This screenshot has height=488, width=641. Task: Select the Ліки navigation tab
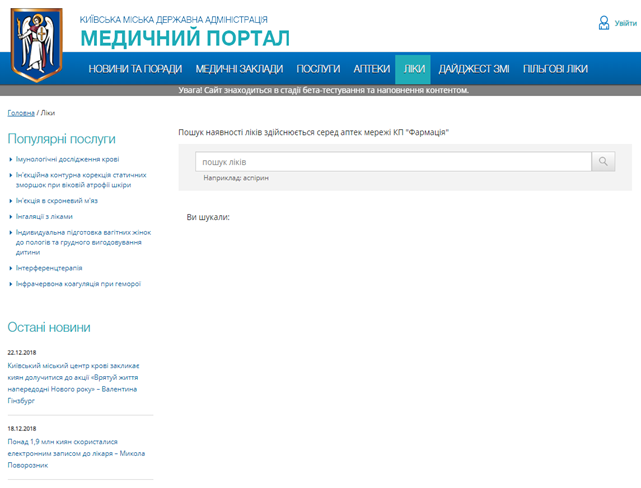413,69
